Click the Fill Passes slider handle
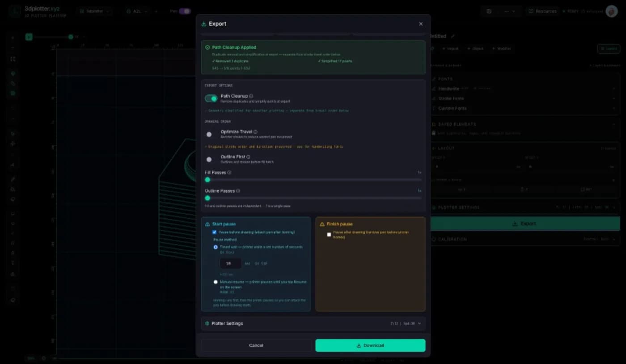626x364 pixels. click(207, 180)
